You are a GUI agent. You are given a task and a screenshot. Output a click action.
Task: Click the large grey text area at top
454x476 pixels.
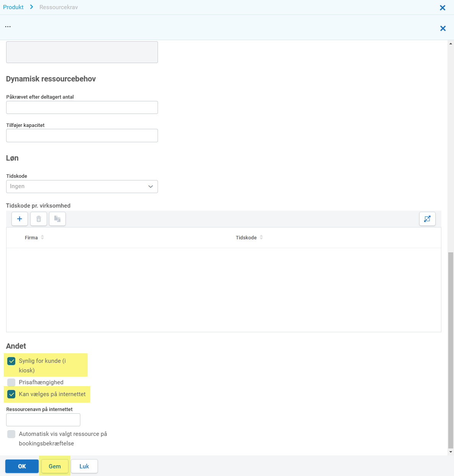pos(82,52)
